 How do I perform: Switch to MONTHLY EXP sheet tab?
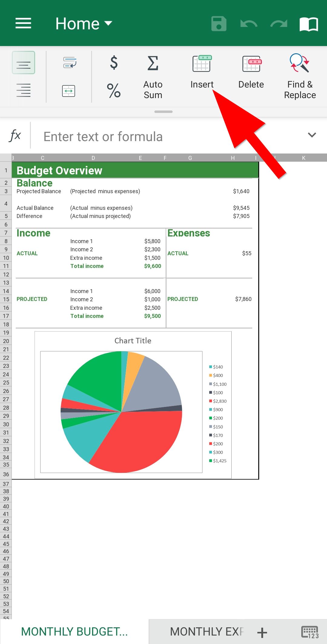click(206, 632)
